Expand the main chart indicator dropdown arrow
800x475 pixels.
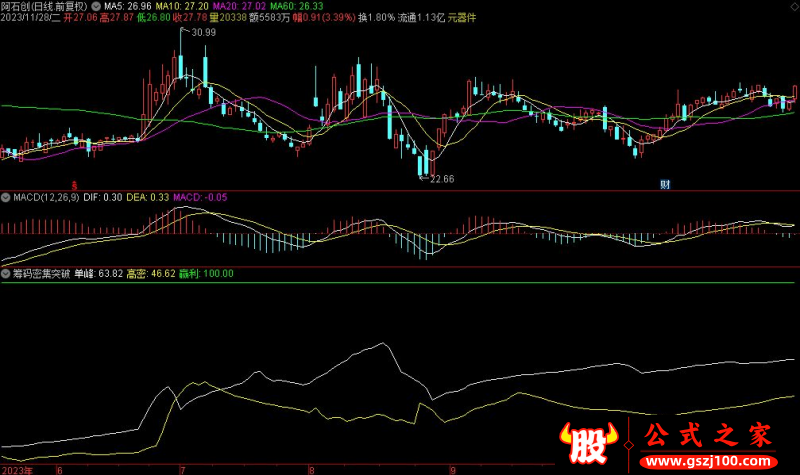click(x=95, y=6)
